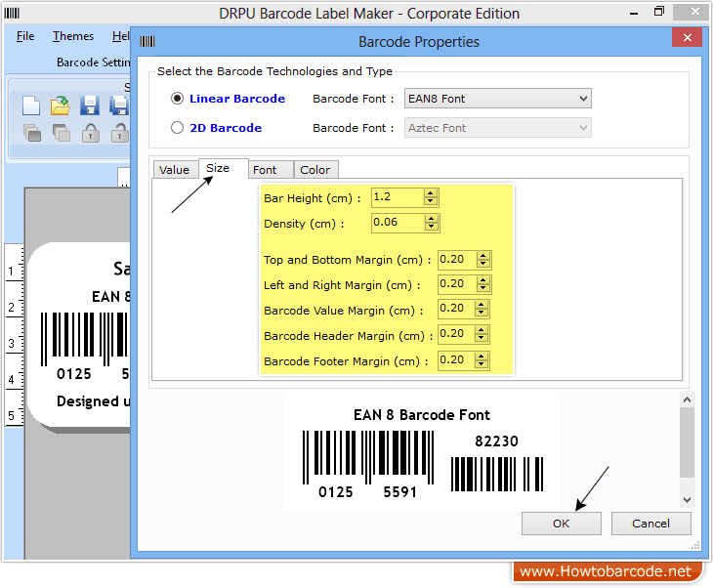This screenshot has width=713, height=588.
Task: Open the Aztec Font dropdown
Action: click(497, 128)
